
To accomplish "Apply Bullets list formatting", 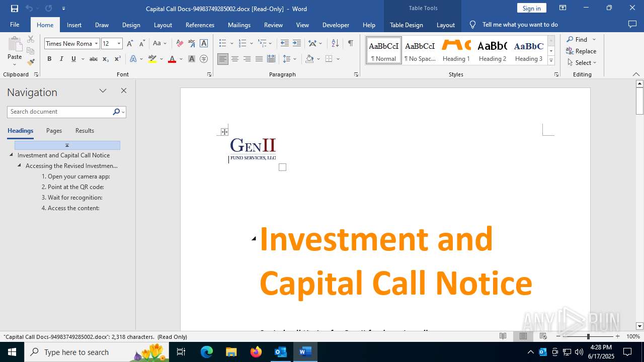I will coord(223,43).
